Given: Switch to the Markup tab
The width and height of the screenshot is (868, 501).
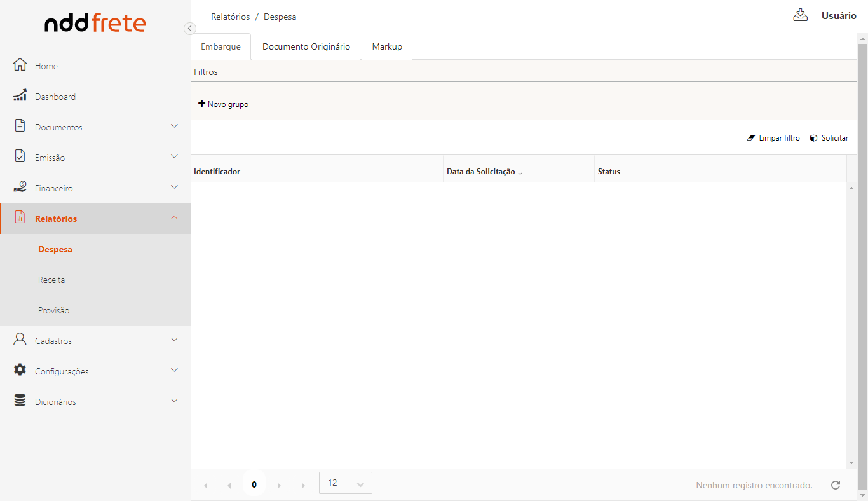Looking at the screenshot, I should pos(387,47).
